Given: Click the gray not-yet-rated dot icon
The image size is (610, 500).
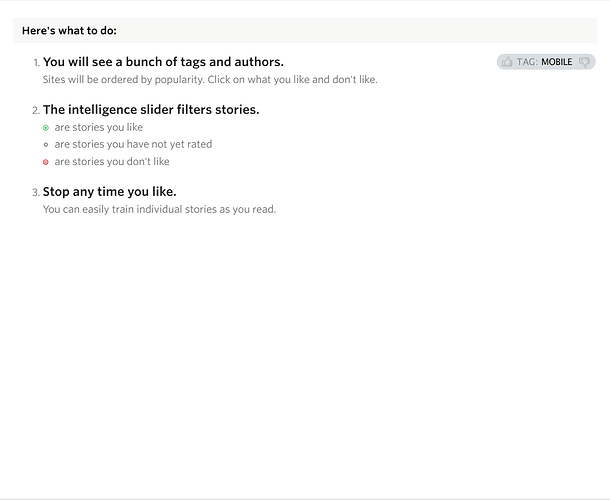Looking at the screenshot, I should (46, 145).
